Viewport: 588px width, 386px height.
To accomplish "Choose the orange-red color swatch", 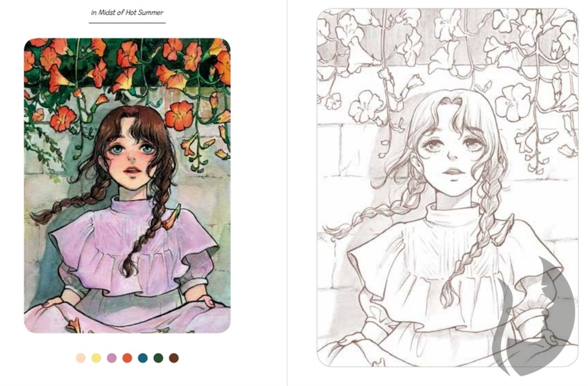I will pos(128,358).
